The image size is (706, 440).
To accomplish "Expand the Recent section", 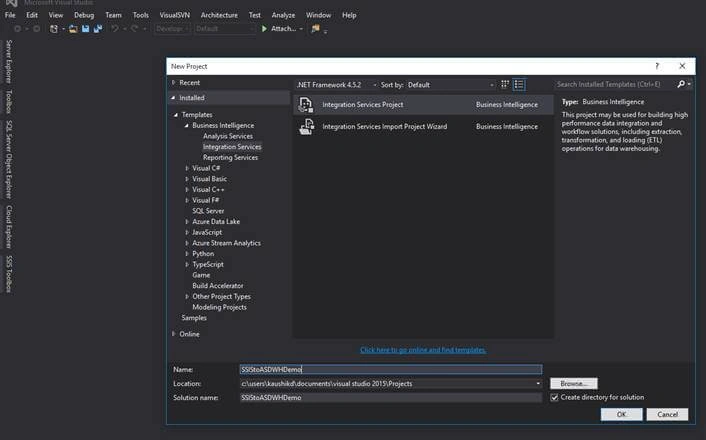I will pyautogui.click(x=173, y=82).
